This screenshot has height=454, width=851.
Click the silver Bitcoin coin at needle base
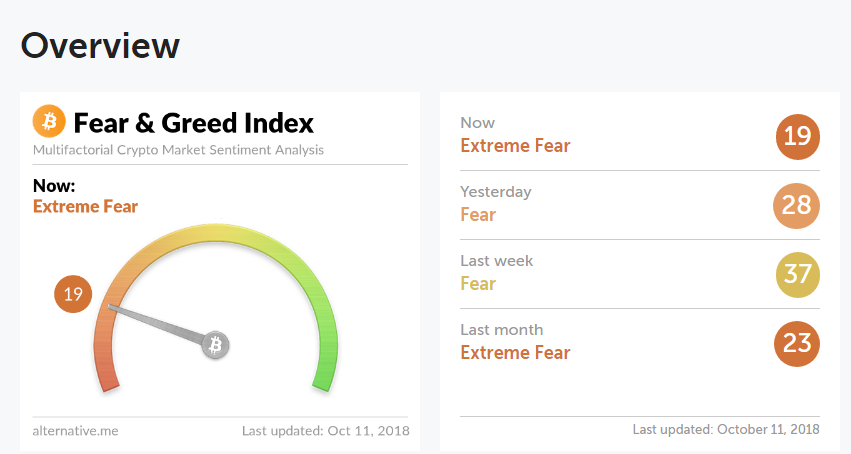click(x=215, y=346)
